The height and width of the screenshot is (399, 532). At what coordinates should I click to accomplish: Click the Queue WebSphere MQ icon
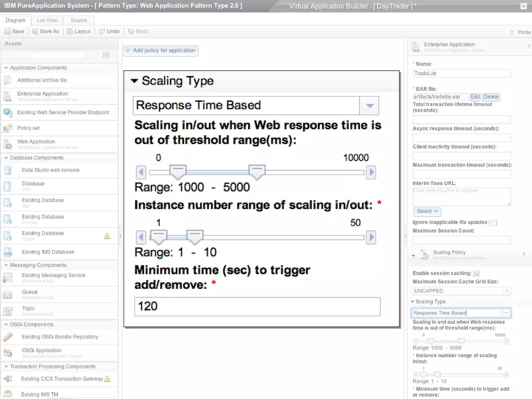8,294
